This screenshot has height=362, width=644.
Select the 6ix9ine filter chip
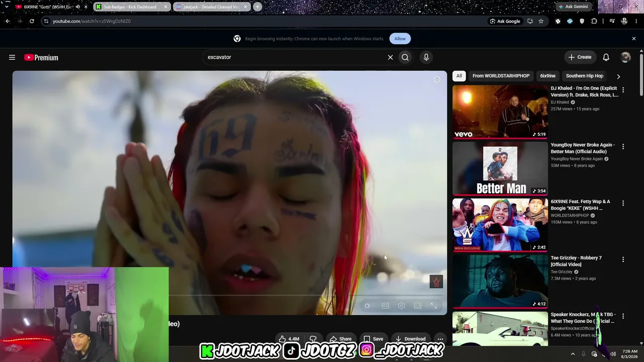547,76
